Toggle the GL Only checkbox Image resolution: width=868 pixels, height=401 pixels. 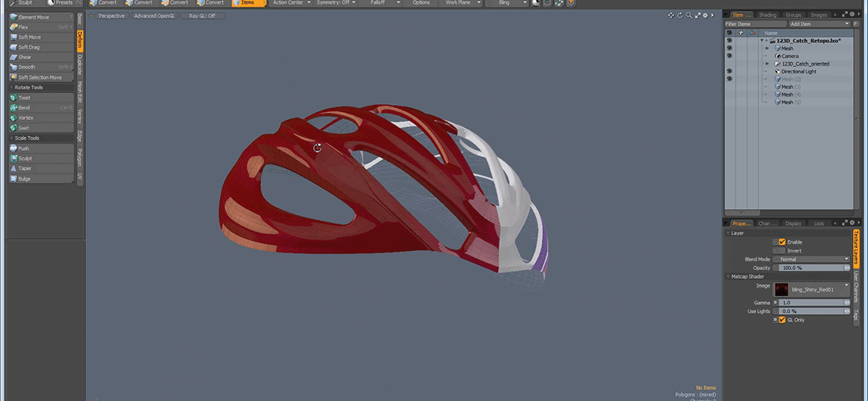click(x=782, y=320)
